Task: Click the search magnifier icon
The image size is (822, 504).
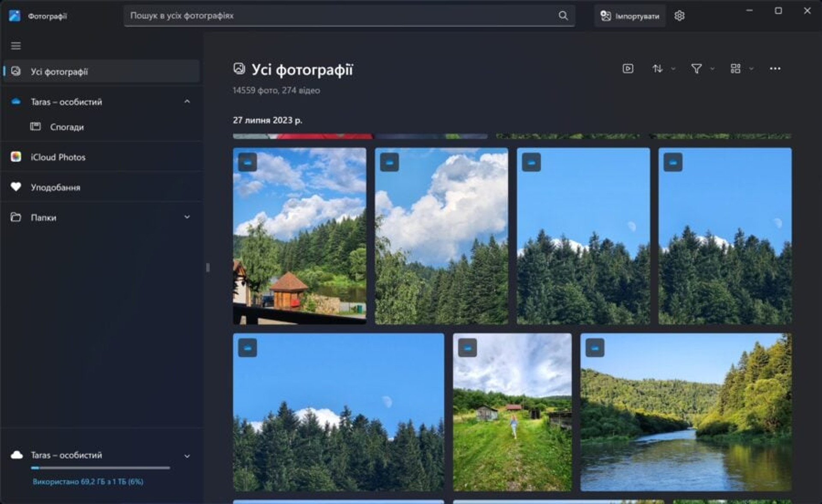Action: [563, 16]
